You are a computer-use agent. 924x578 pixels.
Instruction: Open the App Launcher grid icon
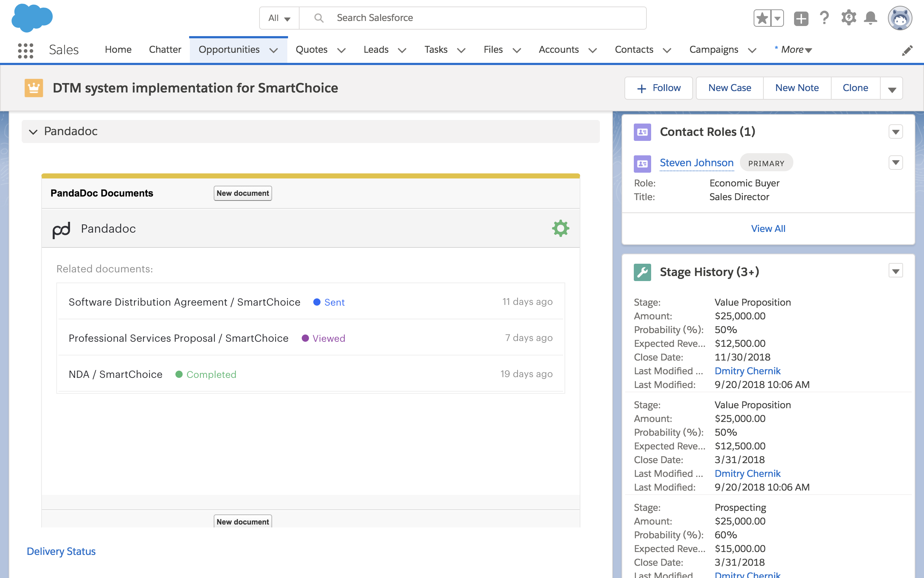26,51
